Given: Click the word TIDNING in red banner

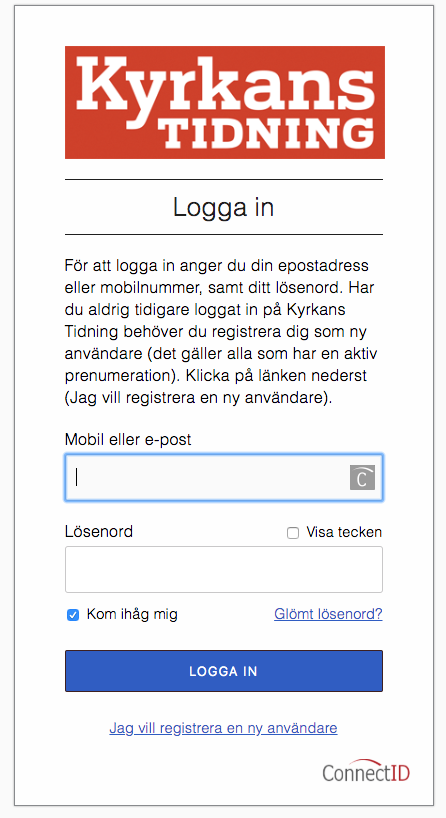Looking at the screenshot, I should pos(266,133).
